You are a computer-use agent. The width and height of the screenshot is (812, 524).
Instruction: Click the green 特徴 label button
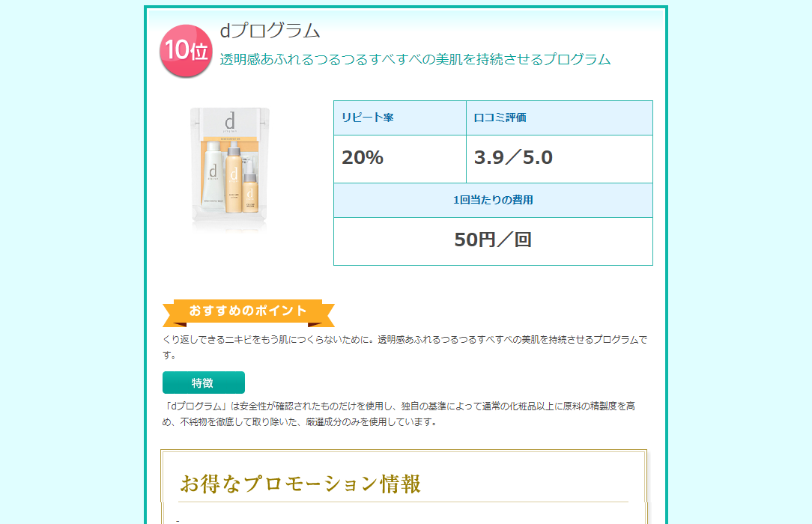(204, 383)
